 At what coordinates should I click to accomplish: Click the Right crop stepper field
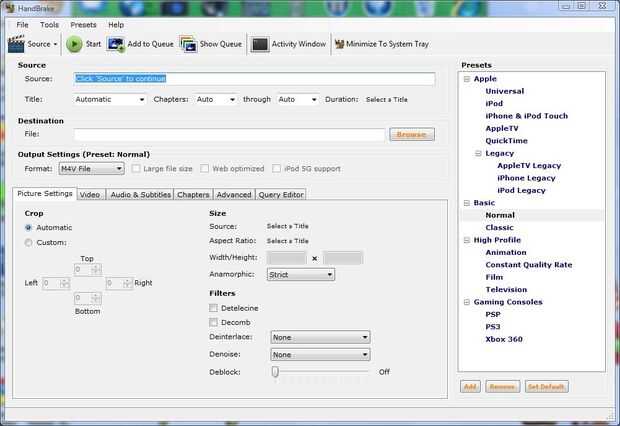coord(119,283)
